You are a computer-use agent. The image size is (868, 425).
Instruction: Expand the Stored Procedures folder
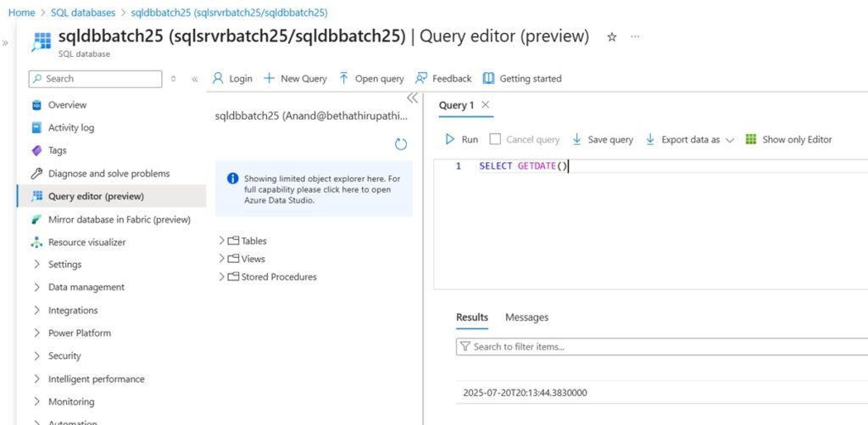221,277
